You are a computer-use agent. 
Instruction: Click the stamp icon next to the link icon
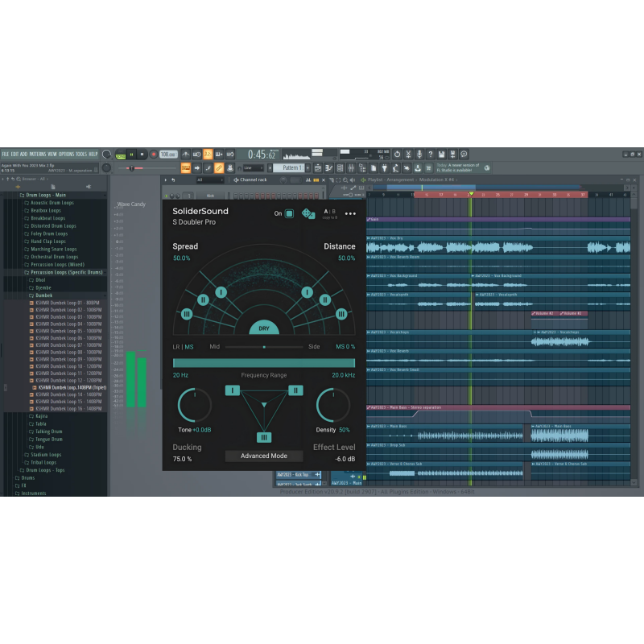point(230,168)
